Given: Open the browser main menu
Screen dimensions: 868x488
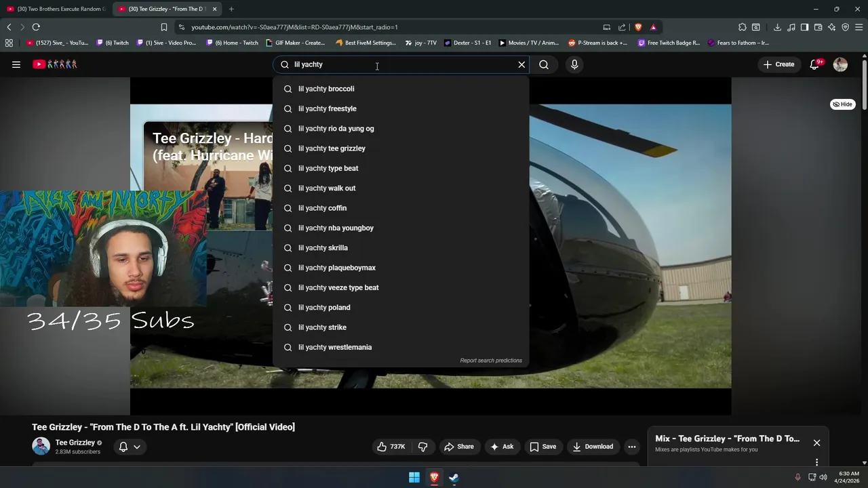Looking at the screenshot, I should 859,27.
